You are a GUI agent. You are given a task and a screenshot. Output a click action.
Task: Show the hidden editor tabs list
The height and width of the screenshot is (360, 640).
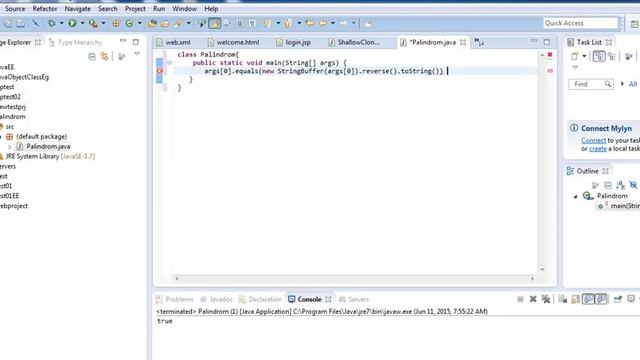(x=479, y=42)
